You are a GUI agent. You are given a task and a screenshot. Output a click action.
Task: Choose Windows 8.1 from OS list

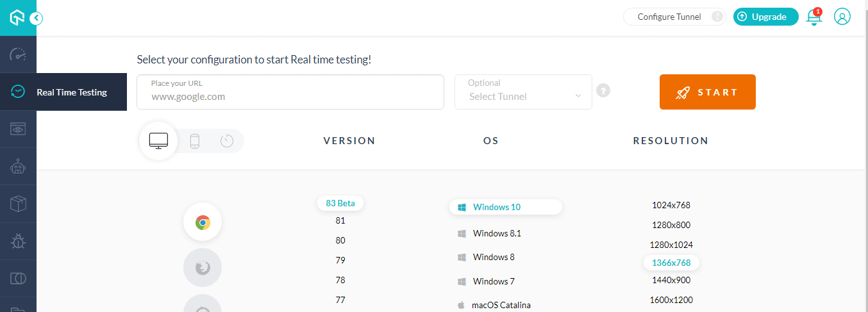click(497, 233)
